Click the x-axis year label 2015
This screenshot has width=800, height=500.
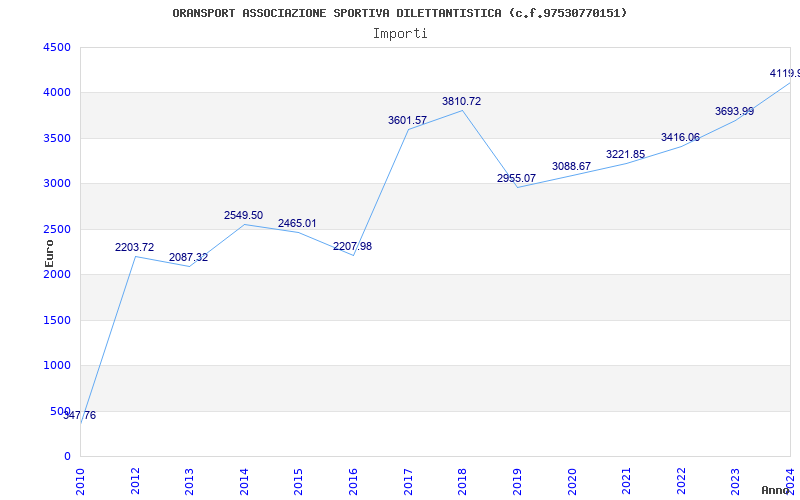point(298,481)
